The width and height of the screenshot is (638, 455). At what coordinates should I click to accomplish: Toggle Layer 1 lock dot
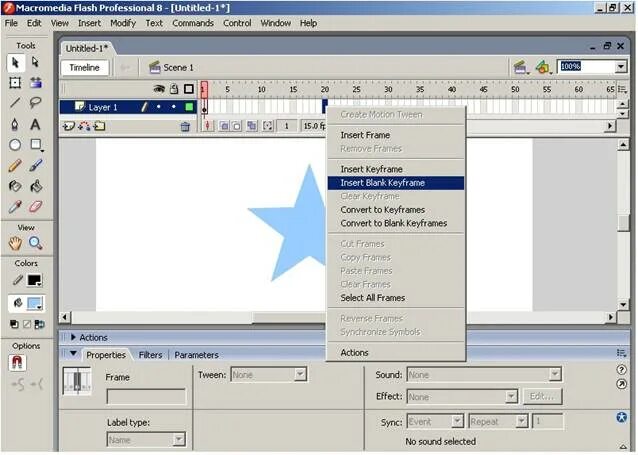[x=174, y=107]
